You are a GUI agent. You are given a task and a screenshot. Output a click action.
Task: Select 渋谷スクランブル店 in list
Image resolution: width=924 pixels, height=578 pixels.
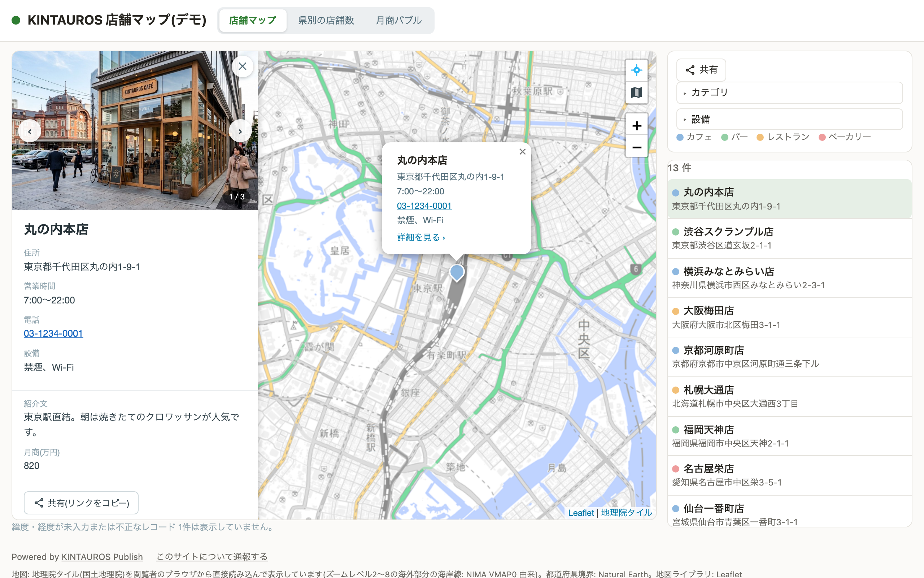click(789, 238)
